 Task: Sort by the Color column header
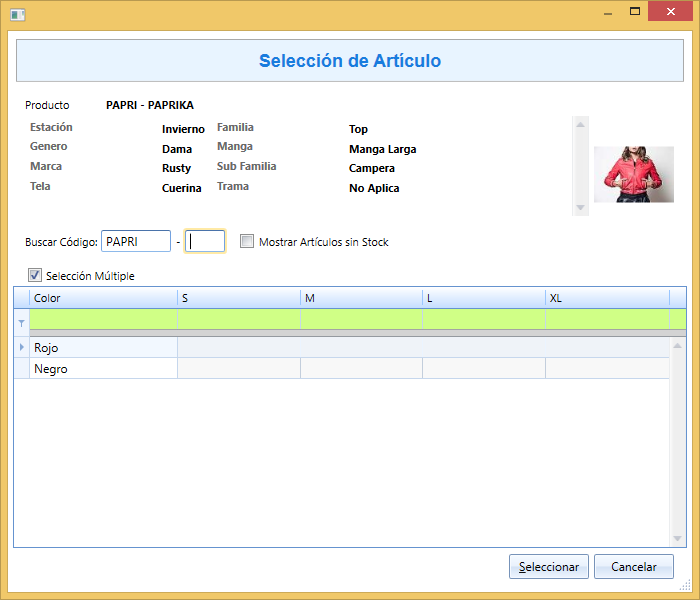click(x=103, y=298)
